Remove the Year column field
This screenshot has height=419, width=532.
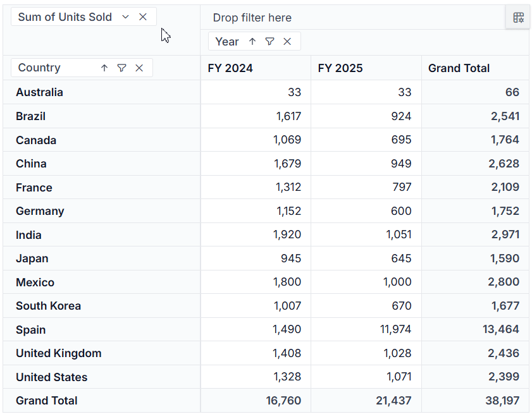click(287, 41)
